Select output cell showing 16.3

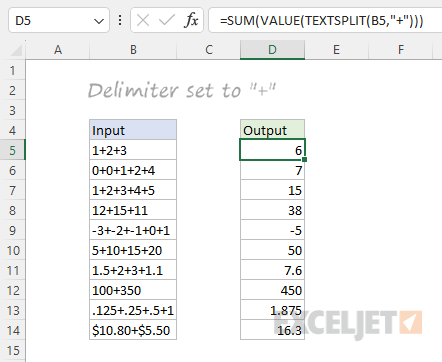pos(272,330)
